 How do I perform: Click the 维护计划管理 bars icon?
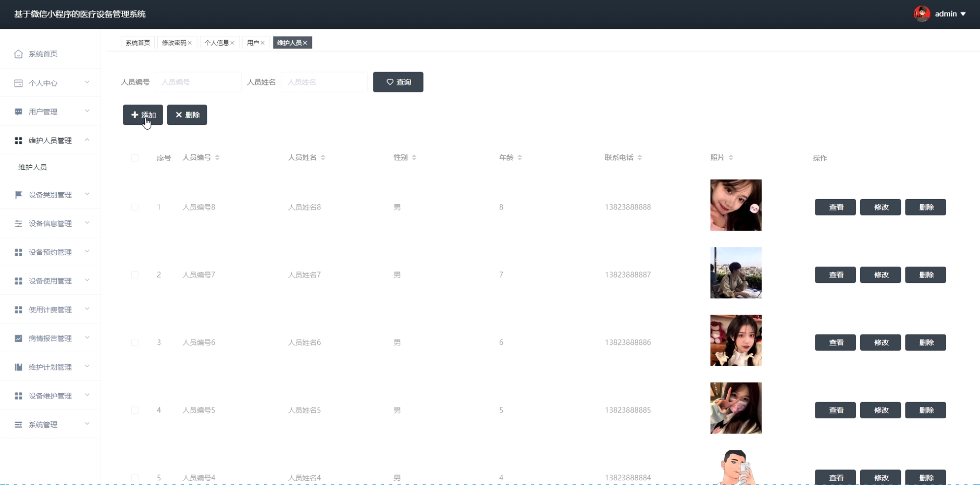point(19,367)
